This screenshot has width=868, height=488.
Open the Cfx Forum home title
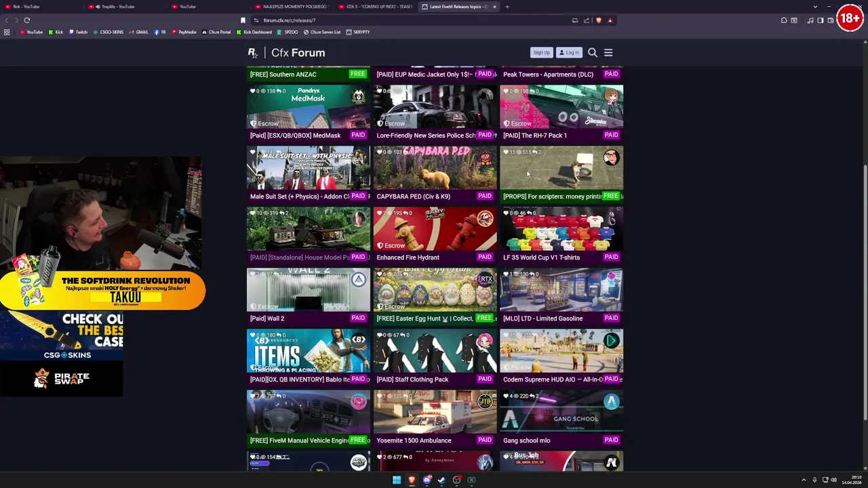click(x=298, y=52)
